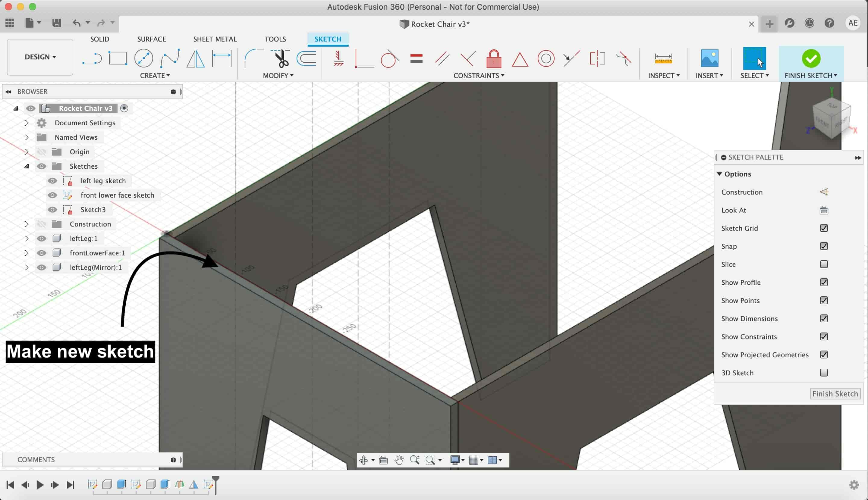Collapse the Sketches folder

[x=27, y=166]
